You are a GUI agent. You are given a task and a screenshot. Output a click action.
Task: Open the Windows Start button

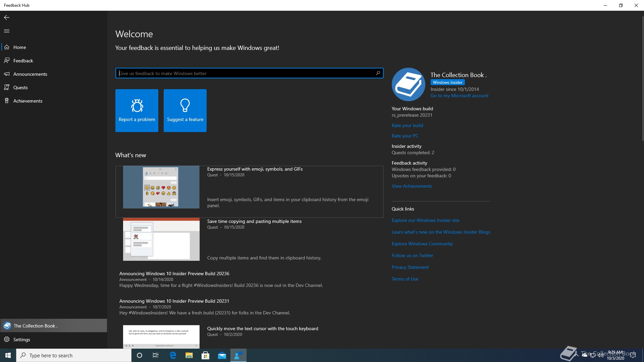click(8, 355)
